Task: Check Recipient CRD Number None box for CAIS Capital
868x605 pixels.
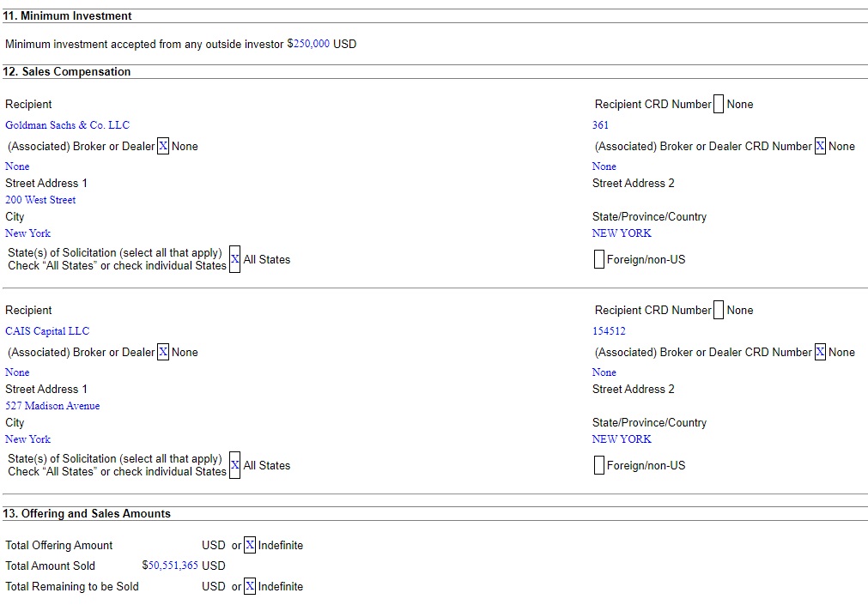Action: tap(719, 311)
